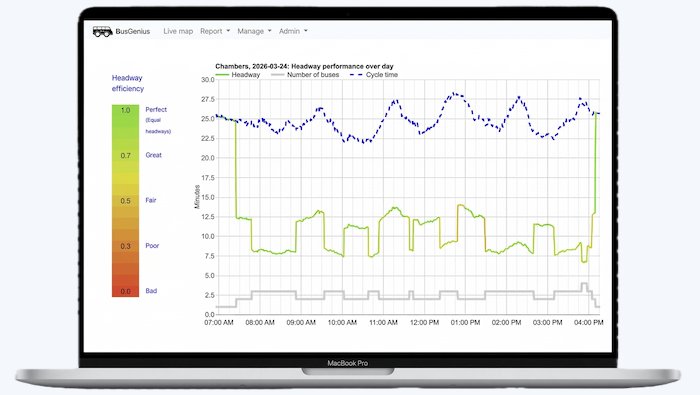
Task: Click the 0.3 orange swatch in efficiency scale
Action: (x=125, y=246)
